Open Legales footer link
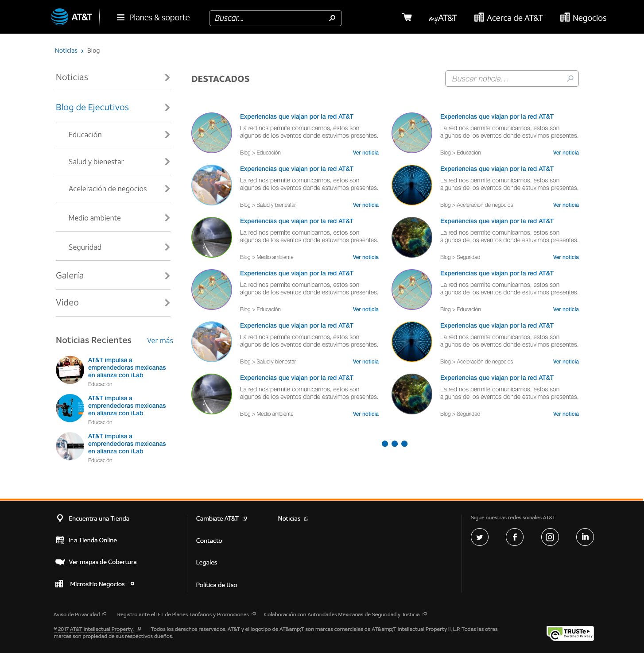644x653 pixels. pos(206,562)
